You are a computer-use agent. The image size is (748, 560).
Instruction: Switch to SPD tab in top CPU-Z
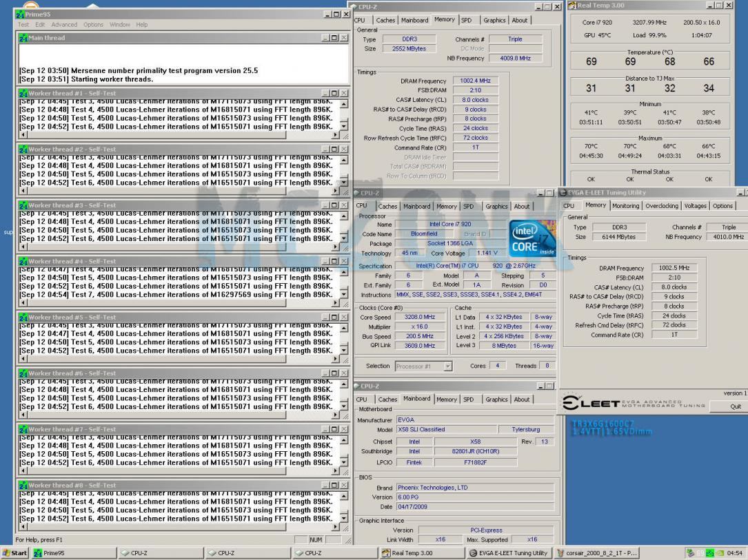point(467,20)
